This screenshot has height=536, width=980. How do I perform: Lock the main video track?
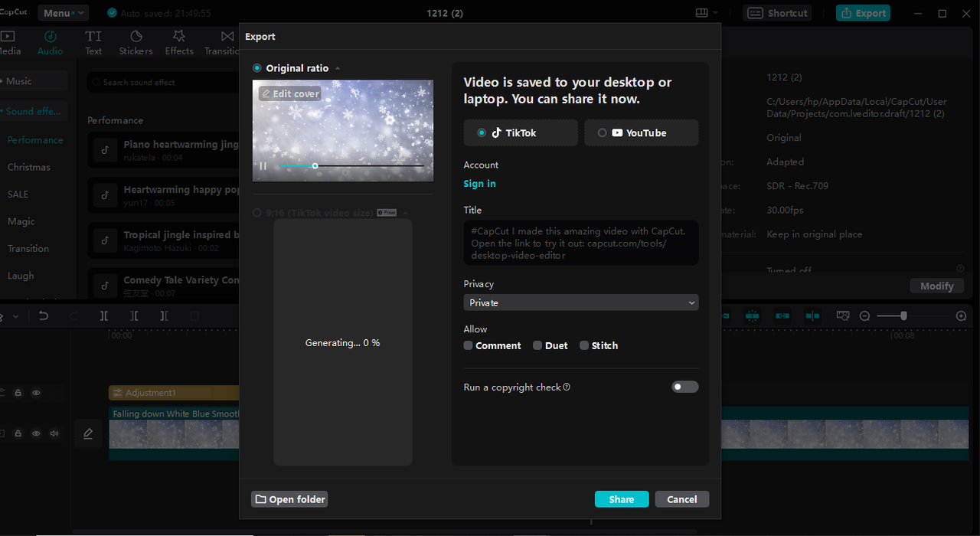coord(18,433)
